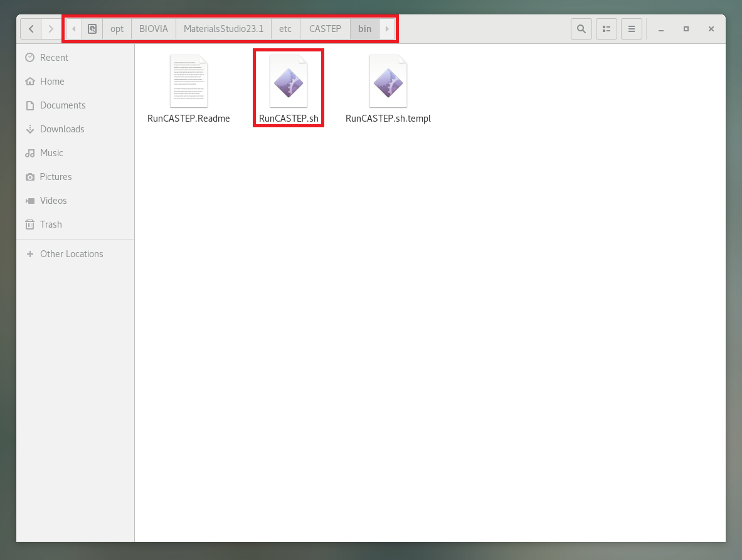Open the hamburger options menu
This screenshot has width=742, height=560.
pos(632,29)
